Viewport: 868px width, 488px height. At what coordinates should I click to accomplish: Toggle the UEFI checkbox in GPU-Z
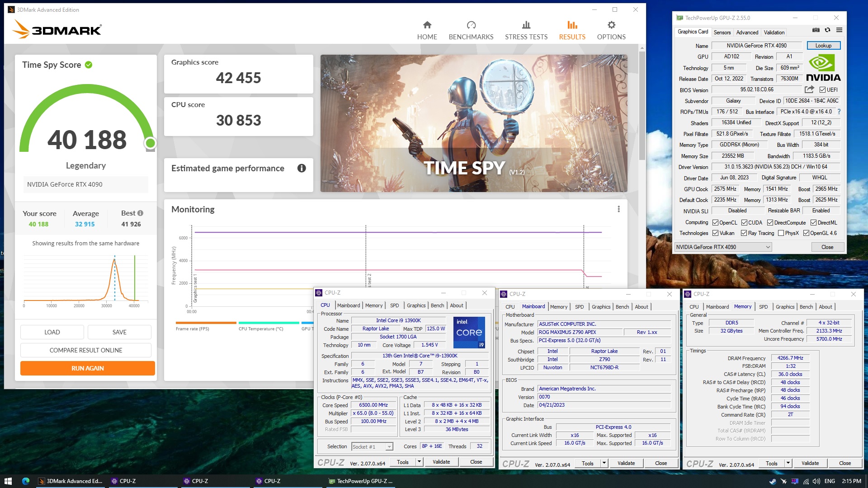pyautogui.click(x=822, y=90)
